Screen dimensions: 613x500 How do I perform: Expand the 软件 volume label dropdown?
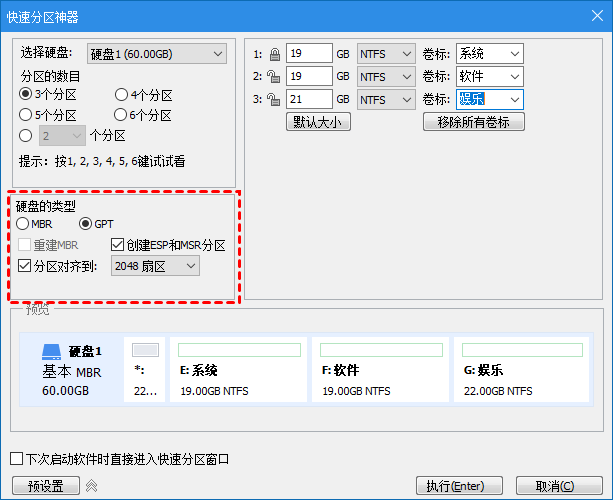tap(515, 77)
